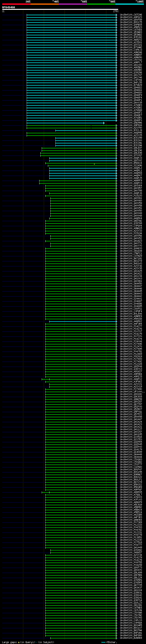
Task: Select label UniRef100_A2SY50
Action: 131,128
